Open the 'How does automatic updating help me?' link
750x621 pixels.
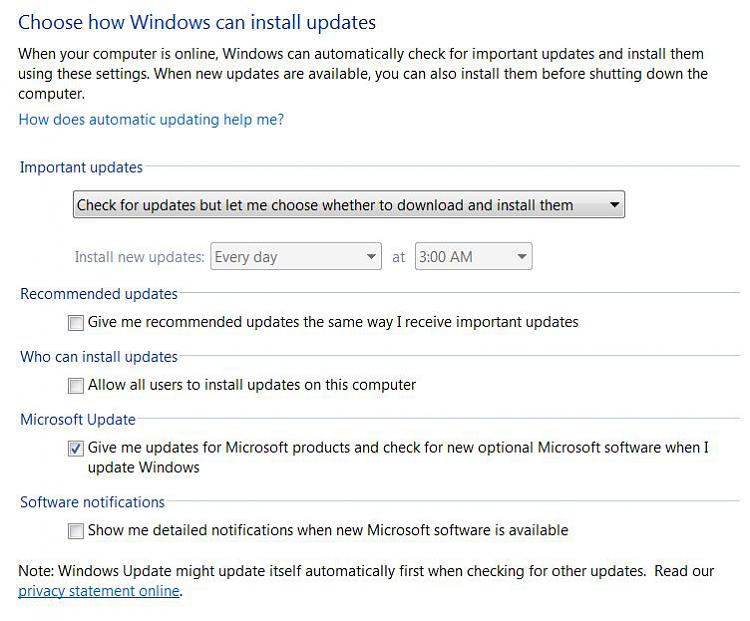151,119
